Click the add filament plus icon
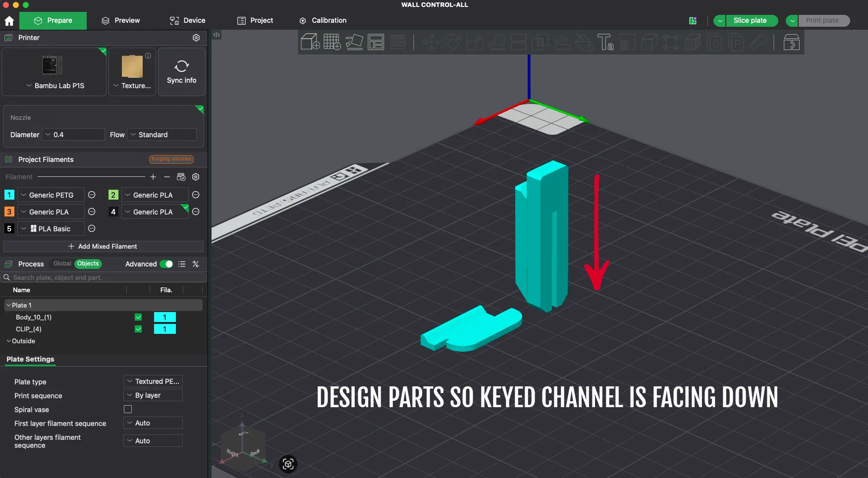868x478 pixels. 153,177
